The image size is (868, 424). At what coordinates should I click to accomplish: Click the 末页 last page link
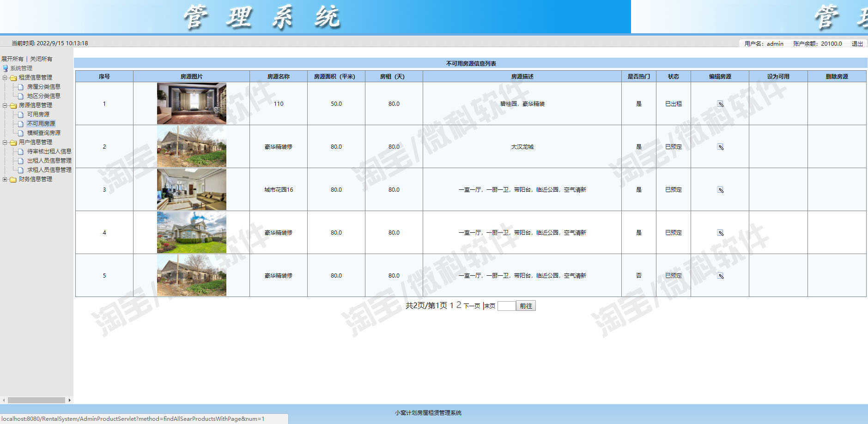click(x=490, y=306)
